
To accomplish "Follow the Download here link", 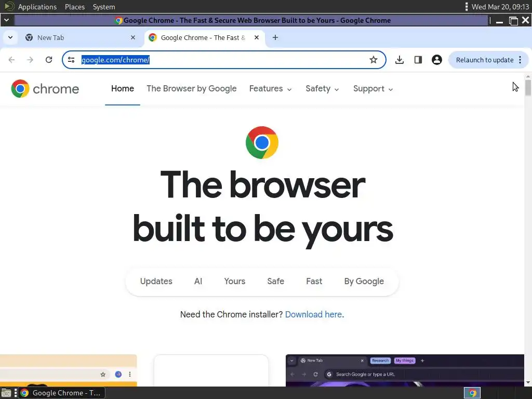I will [x=313, y=314].
